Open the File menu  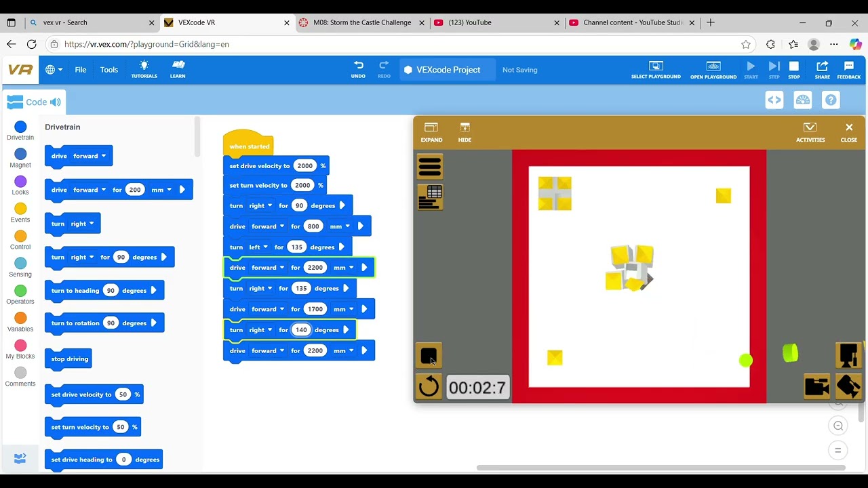(81, 70)
